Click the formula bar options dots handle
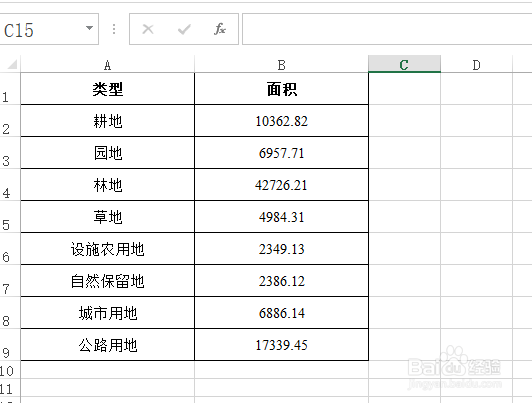The image size is (532, 403). pyautogui.click(x=114, y=29)
